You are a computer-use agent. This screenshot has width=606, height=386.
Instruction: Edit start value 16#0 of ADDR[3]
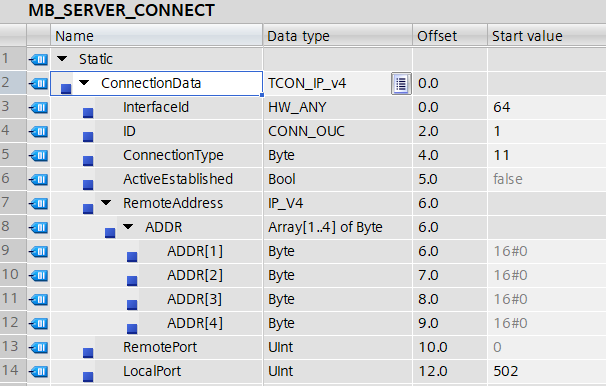(547, 299)
